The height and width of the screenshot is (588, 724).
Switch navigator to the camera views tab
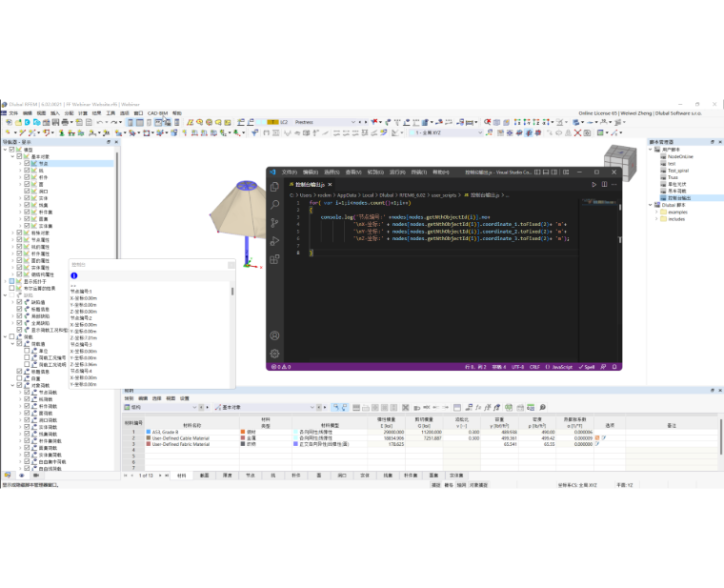coord(36,475)
